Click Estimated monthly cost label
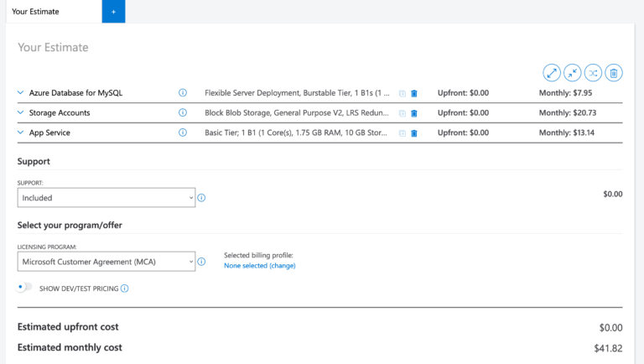The image size is (644, 364). (70, 347)
